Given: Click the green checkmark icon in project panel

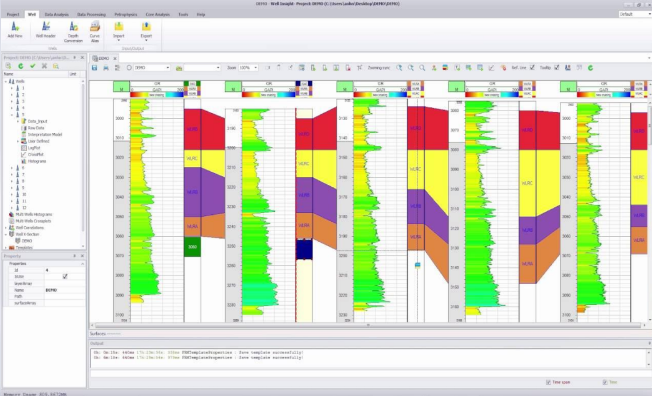Looking at the screenshot, I should coord(32,66).
